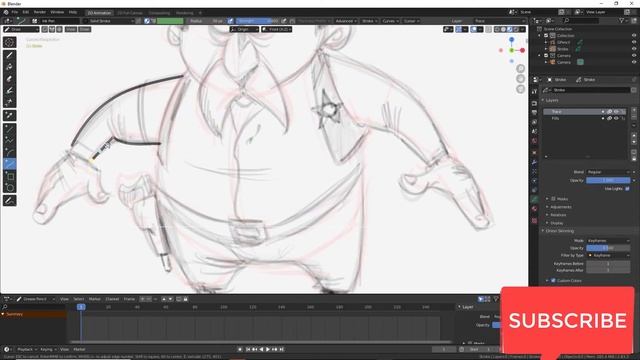Open the Render menu
The image size is (640, 360).
(40, 12)
